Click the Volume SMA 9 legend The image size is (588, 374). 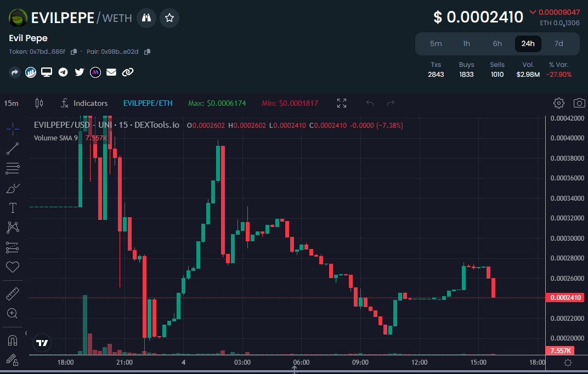[x=55, y=138]
